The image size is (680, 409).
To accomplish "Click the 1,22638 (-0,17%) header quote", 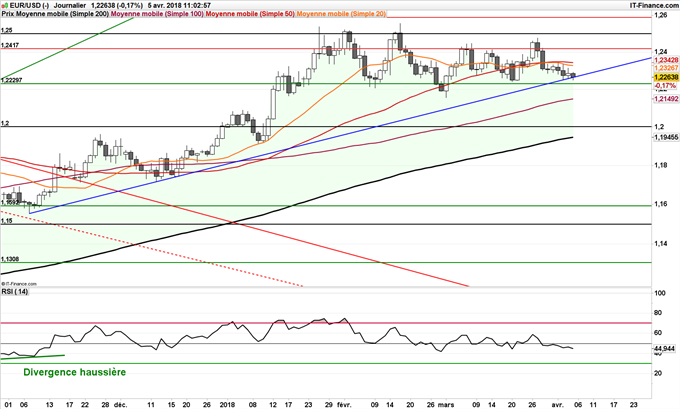I will [117, 6].
